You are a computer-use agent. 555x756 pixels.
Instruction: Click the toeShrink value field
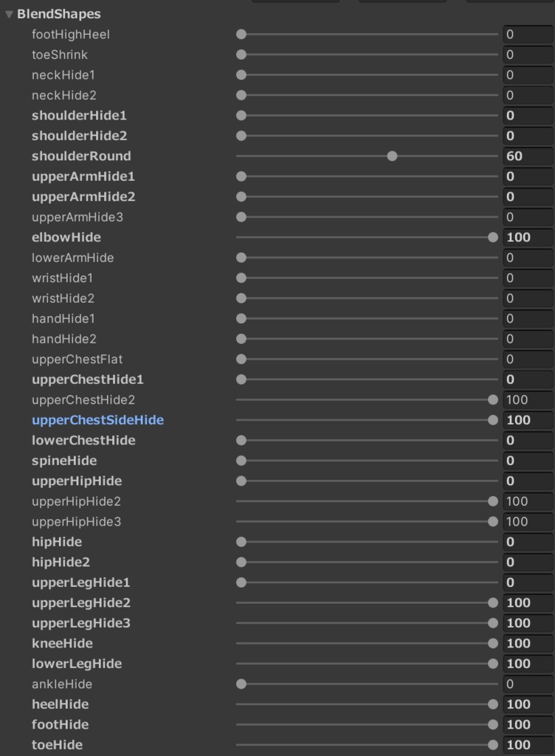pyautogui.click(x=527, y=55)
